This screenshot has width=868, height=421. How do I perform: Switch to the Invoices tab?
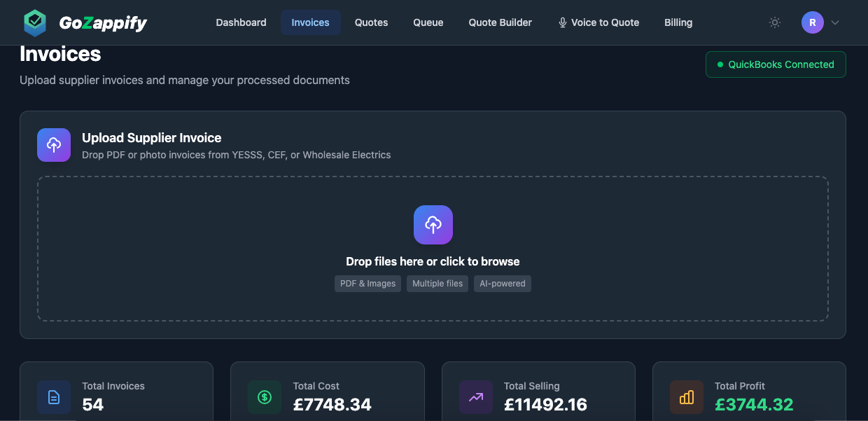(310, 22)
